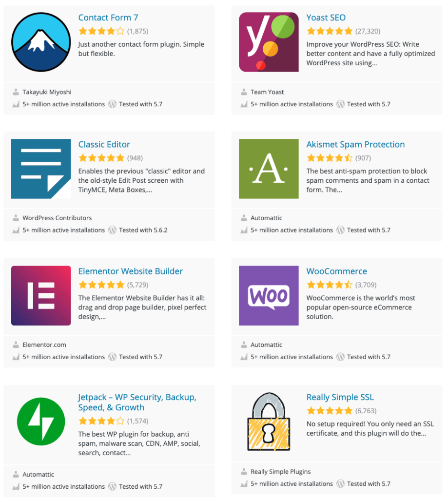Screen dimensions: 448x499
Task: Open the Yoast SEO plugin link
Action: [x=326, y=18]
